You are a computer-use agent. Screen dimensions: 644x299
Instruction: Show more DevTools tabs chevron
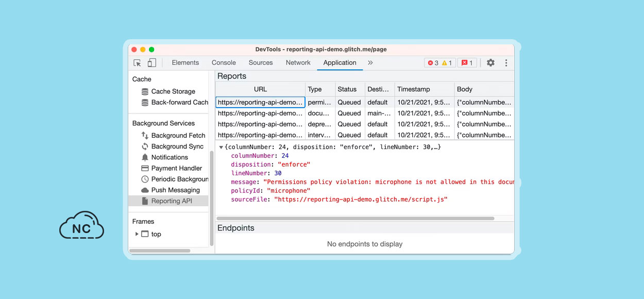(x=370, y=63)
